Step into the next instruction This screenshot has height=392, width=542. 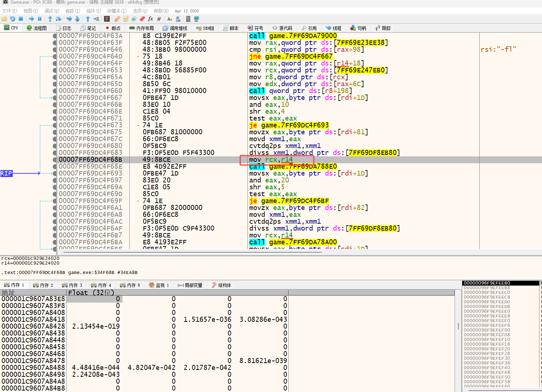coord(50,19)
